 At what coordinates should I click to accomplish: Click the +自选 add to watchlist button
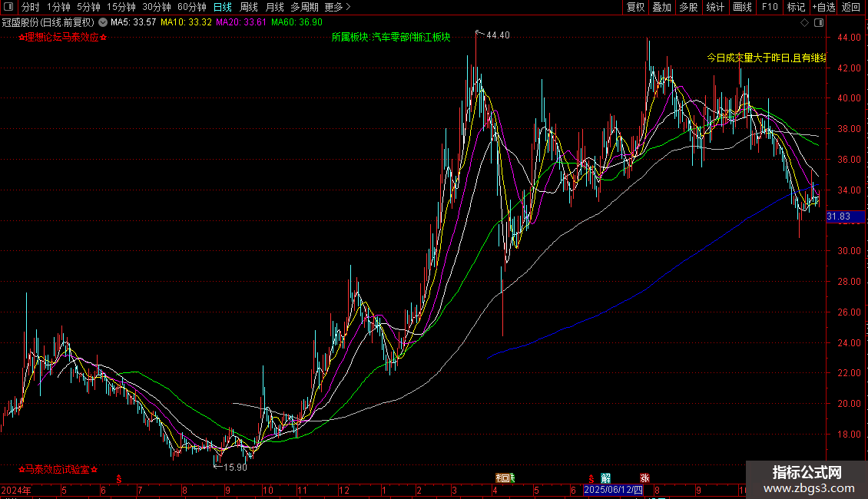tap(823, 8)
